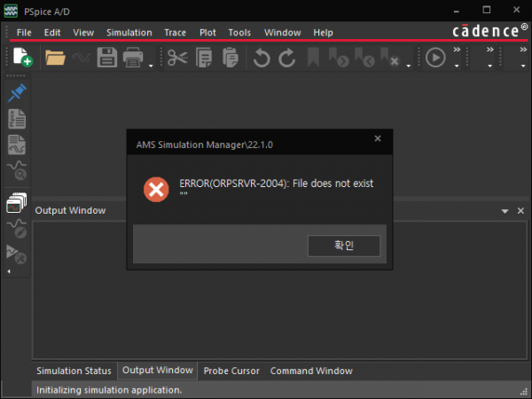Close the Output Window panel
This screenshot has height=399, width=532.
point(520,211)
